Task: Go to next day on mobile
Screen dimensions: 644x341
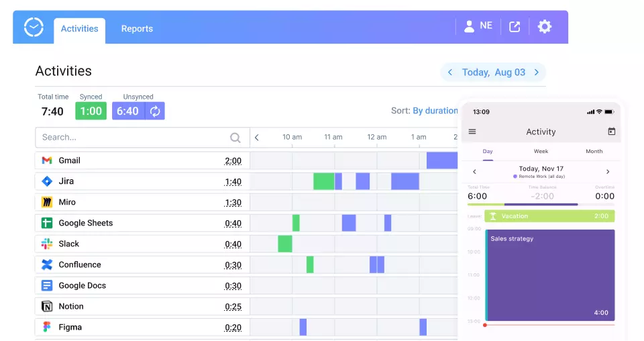Action: 608,172
